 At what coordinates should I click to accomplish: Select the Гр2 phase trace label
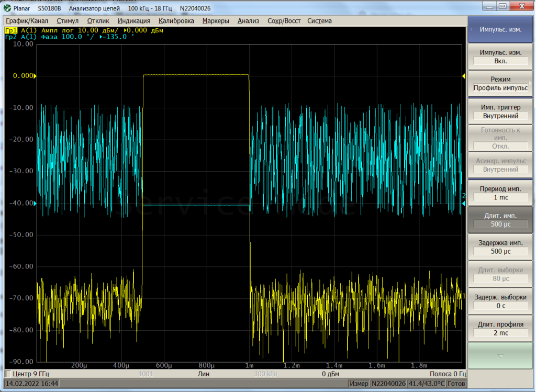pos(11,37)
